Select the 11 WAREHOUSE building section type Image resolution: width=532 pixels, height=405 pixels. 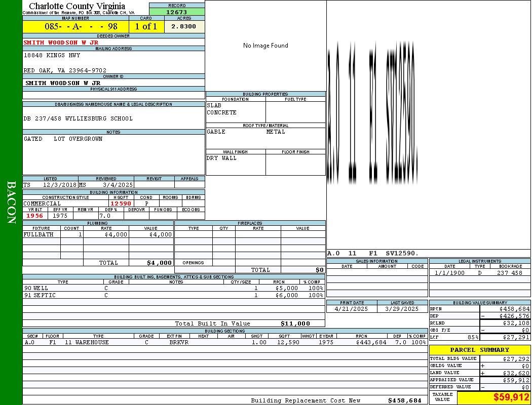87,342
